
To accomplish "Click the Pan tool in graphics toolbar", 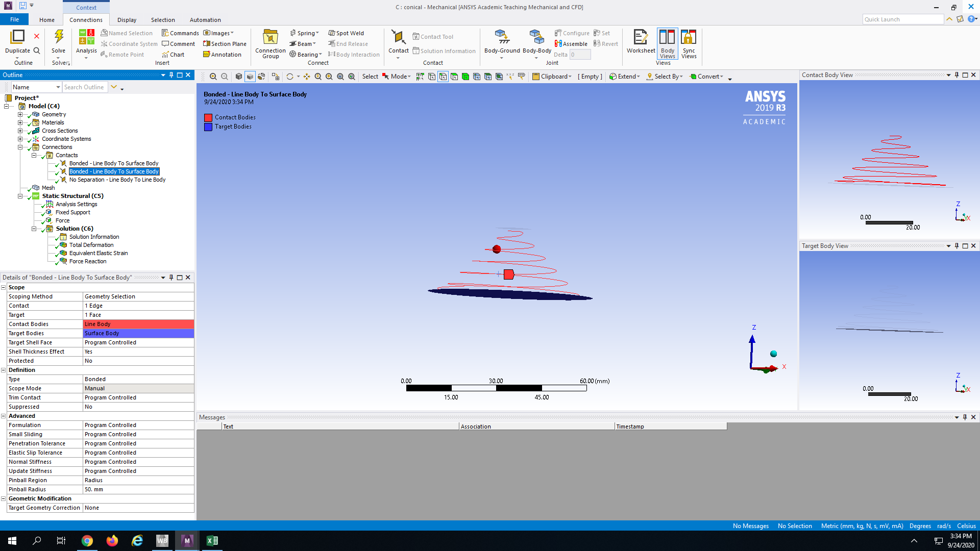I will coord(307,77).
